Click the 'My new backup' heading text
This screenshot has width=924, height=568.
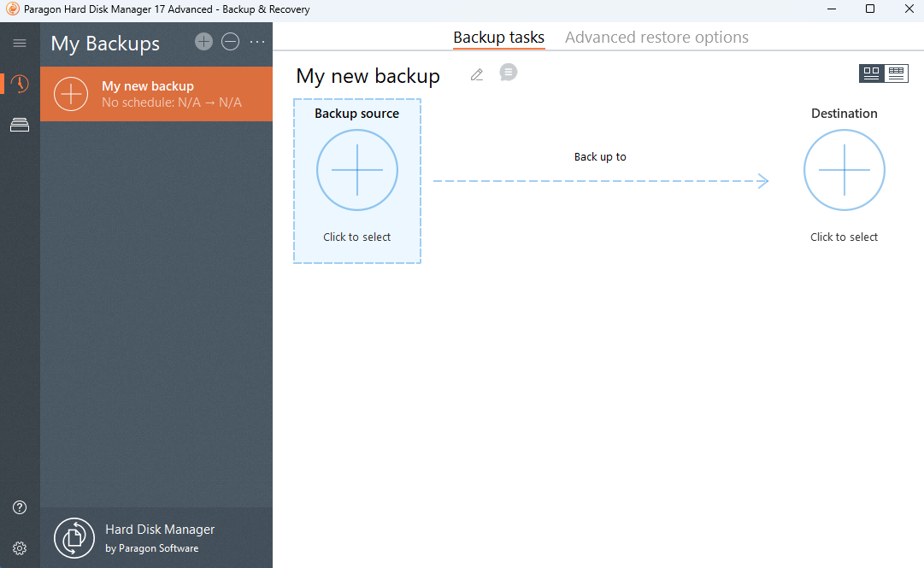[368, 77]
